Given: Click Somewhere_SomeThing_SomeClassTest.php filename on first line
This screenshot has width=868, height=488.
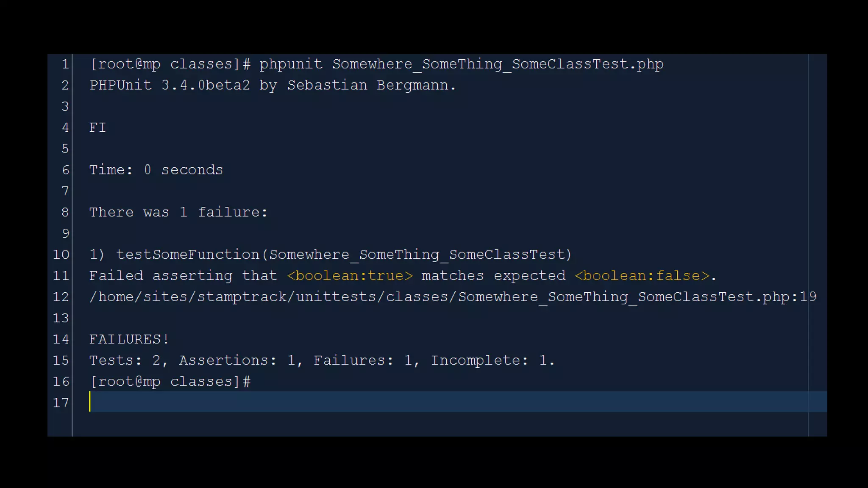Looking at the screenshot, I should tap(498, 64).
